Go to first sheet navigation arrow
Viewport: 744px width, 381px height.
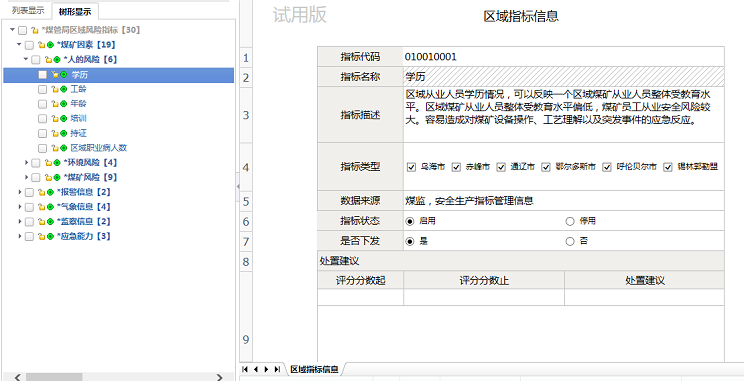[245, 369]
